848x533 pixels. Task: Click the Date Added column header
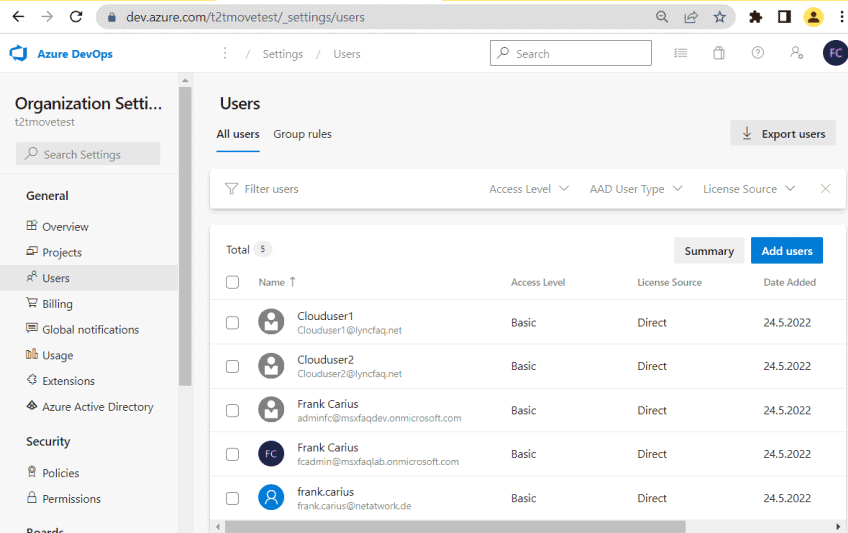[x=789, y=282]
